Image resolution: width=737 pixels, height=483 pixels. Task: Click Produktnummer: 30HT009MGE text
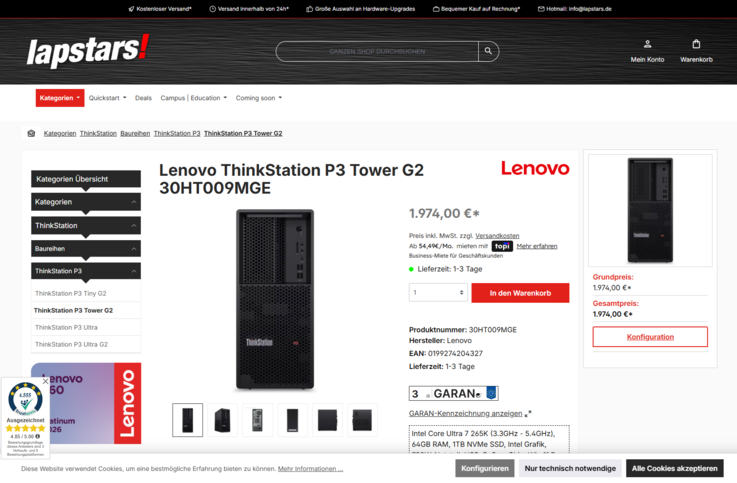click(463, 330)
